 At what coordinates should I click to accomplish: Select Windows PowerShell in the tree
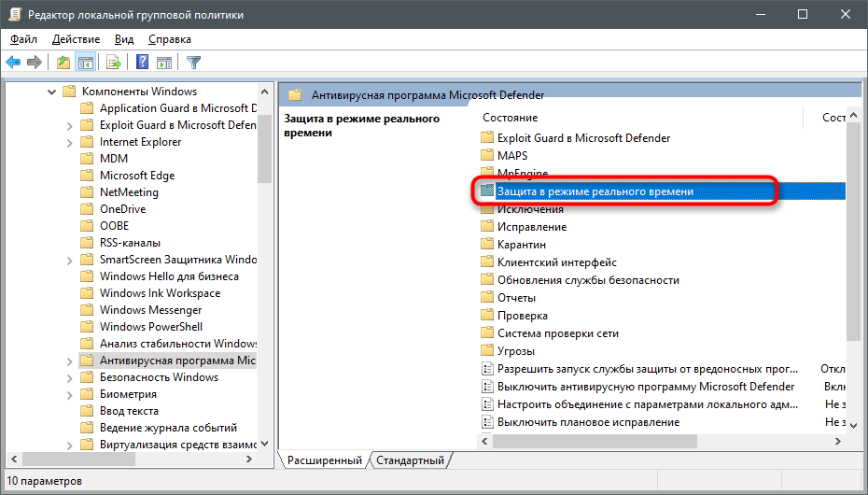151,327
